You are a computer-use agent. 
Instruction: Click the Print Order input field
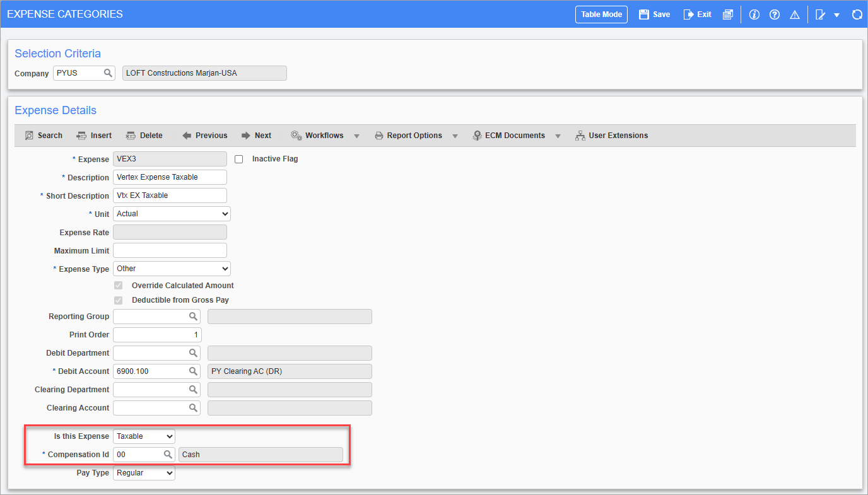point(157,335)
